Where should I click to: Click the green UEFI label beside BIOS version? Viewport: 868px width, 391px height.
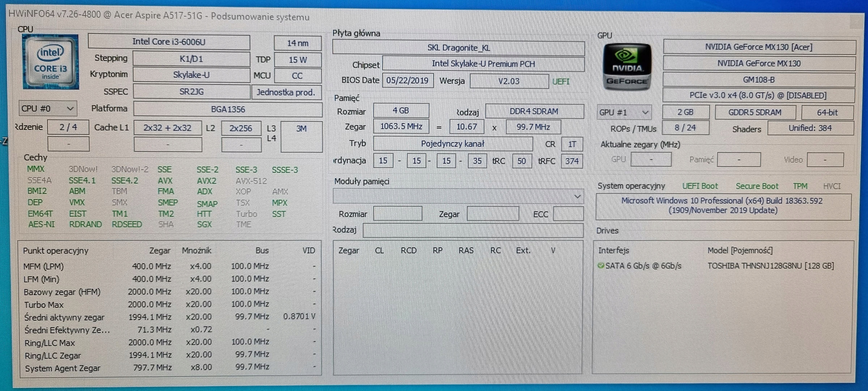pyautogui.click(x=561, y=82)
